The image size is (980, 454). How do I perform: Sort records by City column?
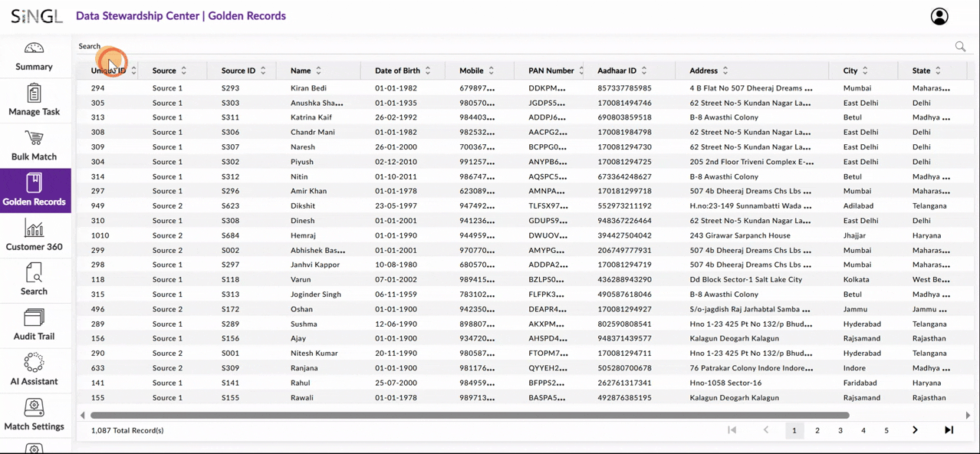(x=865, y=71)
